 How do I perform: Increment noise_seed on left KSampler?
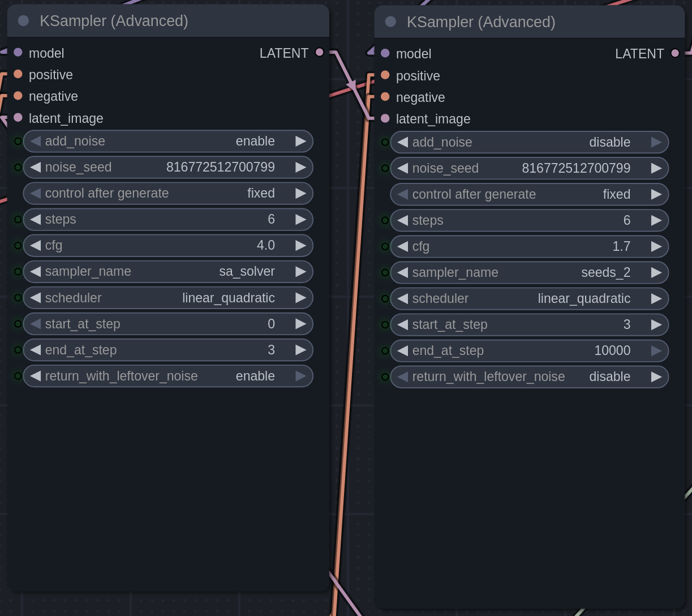[301, 168]
